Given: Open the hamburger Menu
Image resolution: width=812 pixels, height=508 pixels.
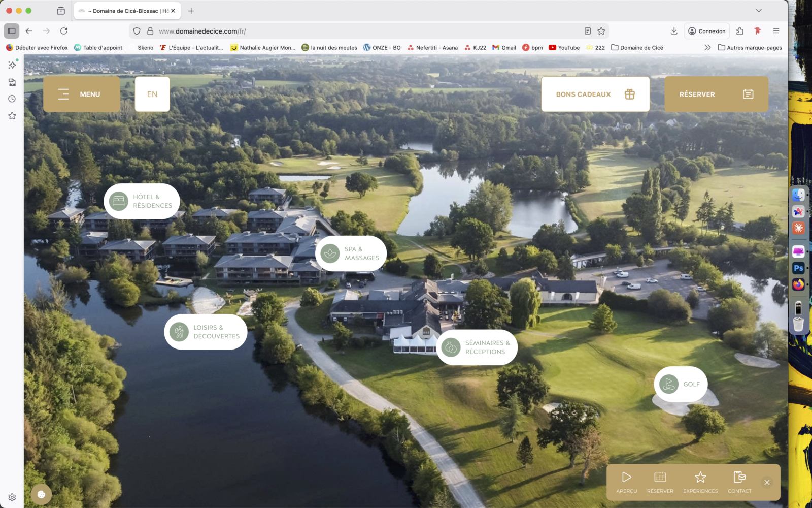Looking at the screenshot, I should click(x=81, y=94).
